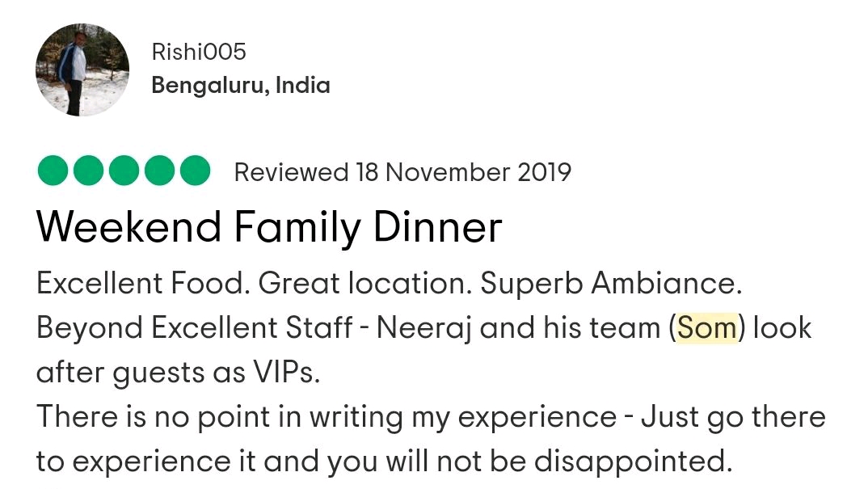Open the Rishi005 user profile

pos(199,52)
